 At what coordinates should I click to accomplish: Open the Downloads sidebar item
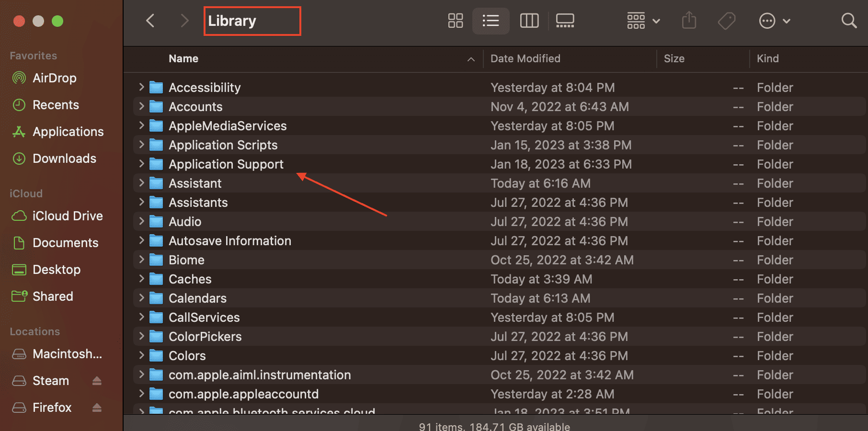coord(64,158)
